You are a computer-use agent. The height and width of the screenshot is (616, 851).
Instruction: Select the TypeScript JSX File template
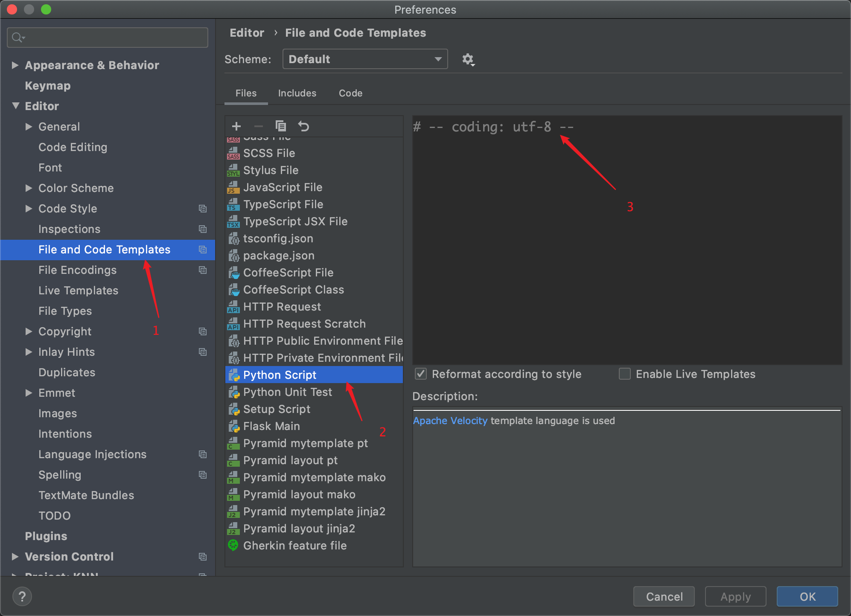pyautogui.click(x=295, y=221)
